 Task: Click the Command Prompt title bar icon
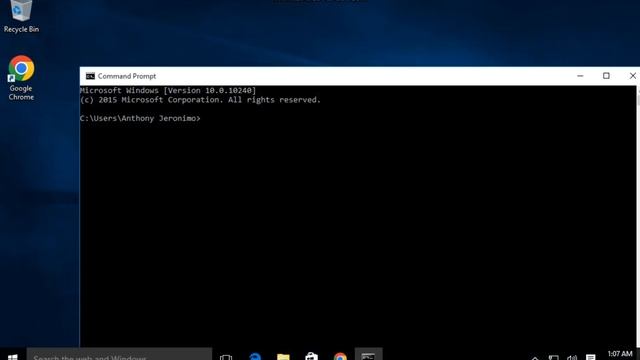pyautogui.click(x=90, y=76)
